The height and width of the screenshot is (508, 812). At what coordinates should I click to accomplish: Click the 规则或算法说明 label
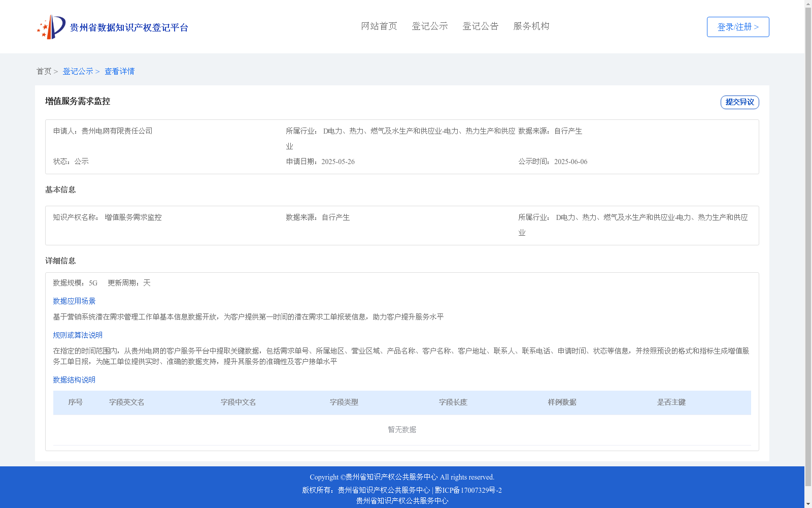point(78,335)
